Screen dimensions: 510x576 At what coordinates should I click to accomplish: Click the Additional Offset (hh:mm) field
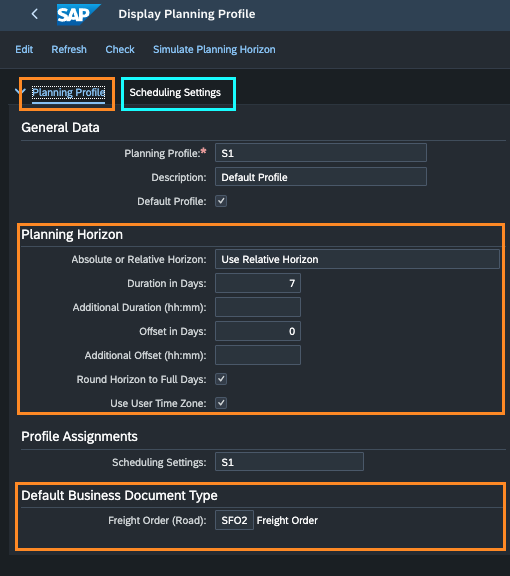coord(258,355)
